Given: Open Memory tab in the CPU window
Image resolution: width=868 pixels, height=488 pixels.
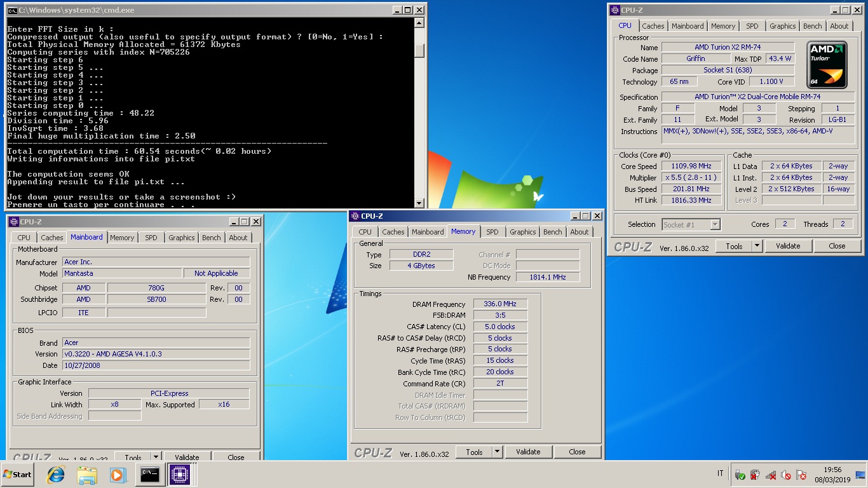Looking at the screenshot, I should tap(723, 26).
